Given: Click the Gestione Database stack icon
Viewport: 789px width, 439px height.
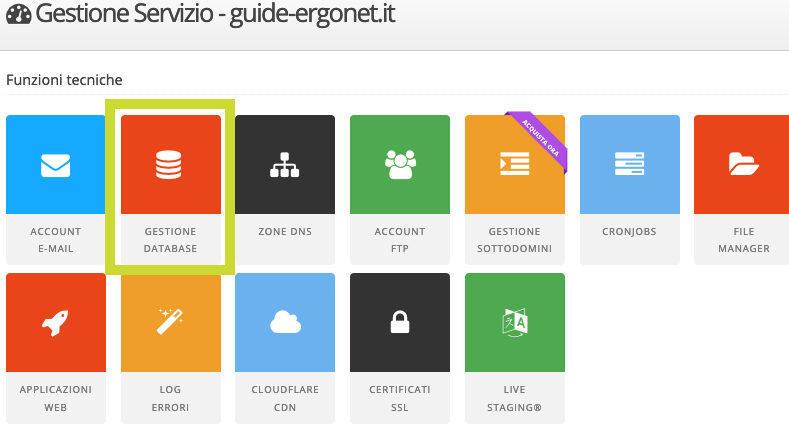Looking at the screenshot, I should [x=170, y=164].
